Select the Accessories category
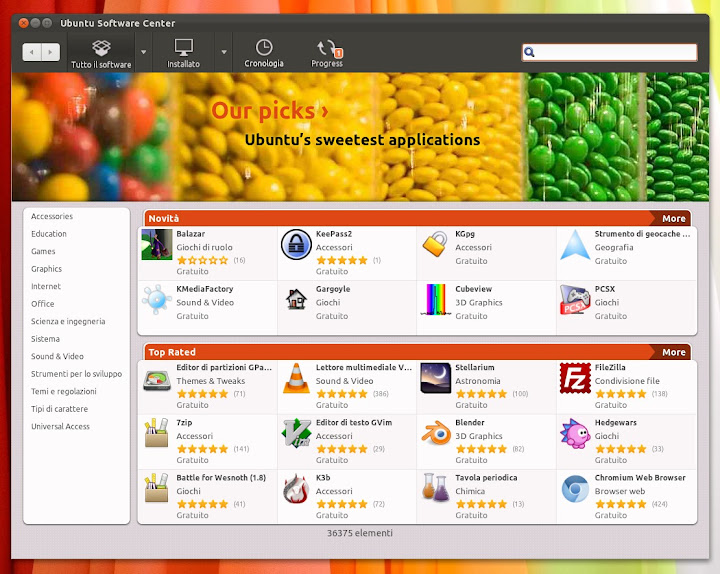Image resolution: width=720 pixels, height=574 pixels. pyautogui.click(x=52, y=216)
